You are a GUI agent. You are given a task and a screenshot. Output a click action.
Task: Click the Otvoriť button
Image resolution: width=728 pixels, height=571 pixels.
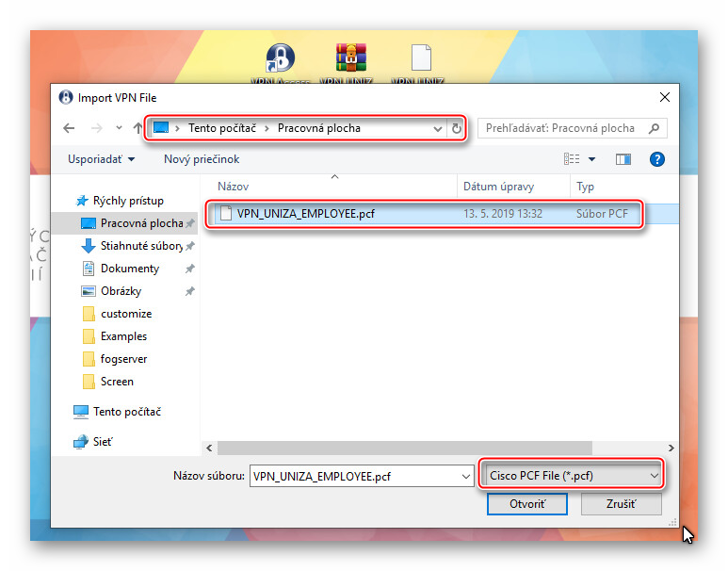526,504
